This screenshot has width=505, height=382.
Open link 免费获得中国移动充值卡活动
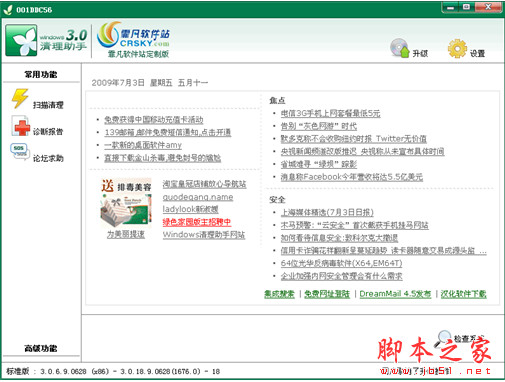[154, 120]
